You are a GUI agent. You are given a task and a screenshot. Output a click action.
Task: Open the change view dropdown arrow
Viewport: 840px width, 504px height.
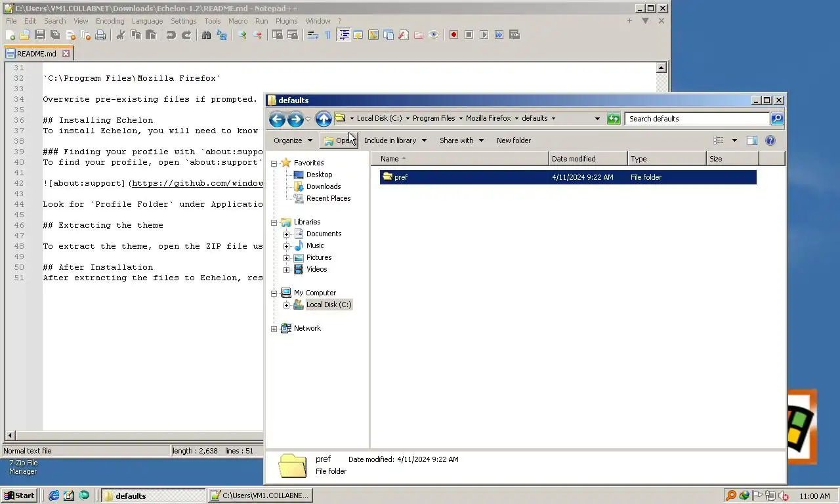[734, 140]
